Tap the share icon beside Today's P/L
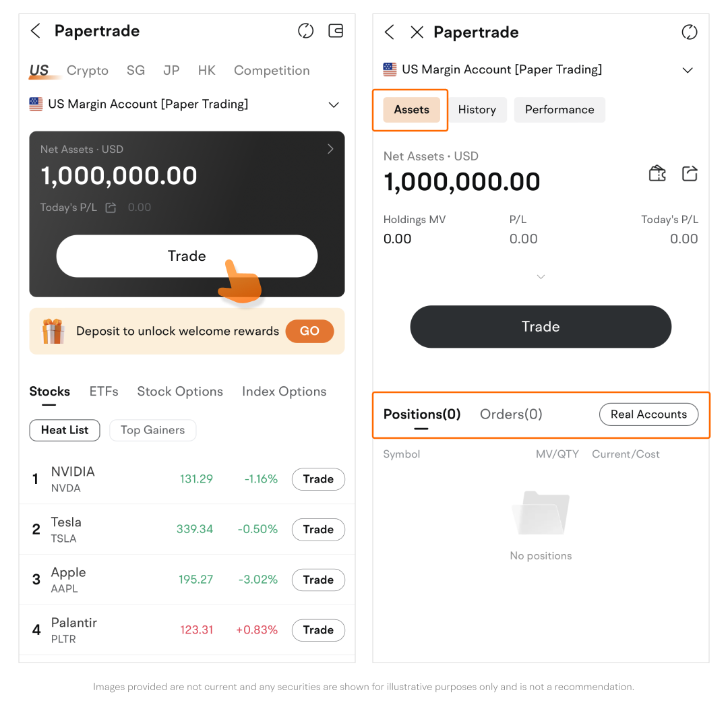Image resolution: width=728 pixels, height=707 pixels. pos(111,208)
